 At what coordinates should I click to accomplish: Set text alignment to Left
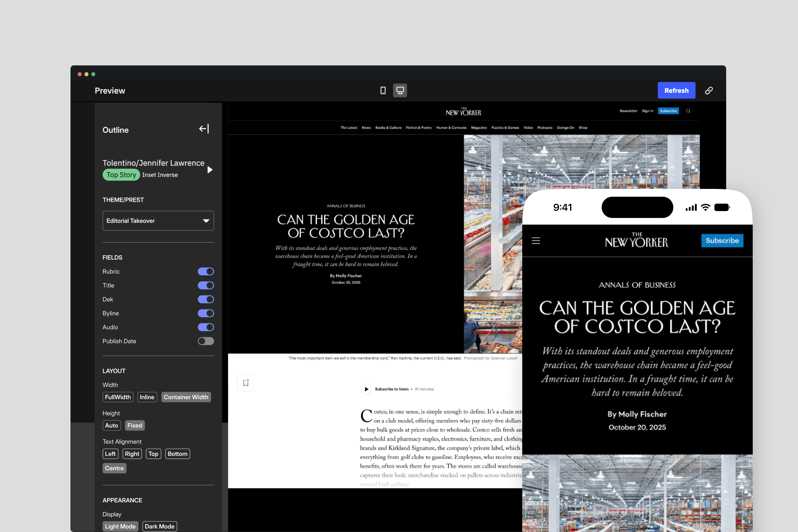coord(110,454)
